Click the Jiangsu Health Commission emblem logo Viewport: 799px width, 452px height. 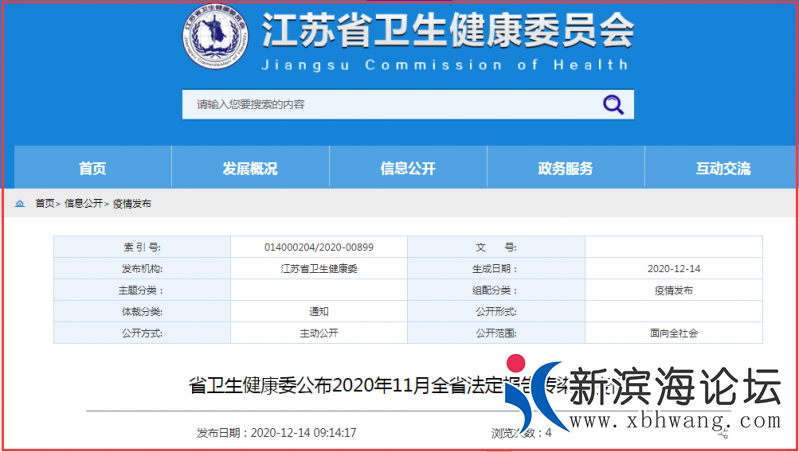coord(216,38)
